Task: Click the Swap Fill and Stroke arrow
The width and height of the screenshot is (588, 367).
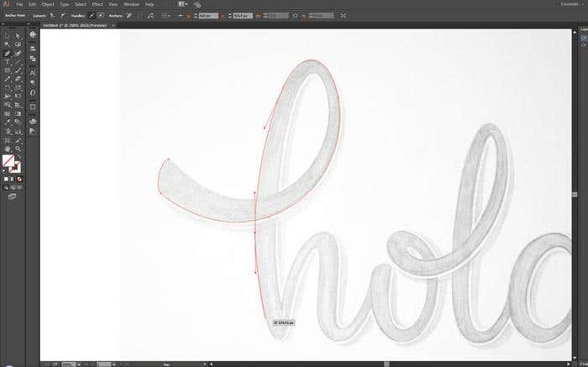Action: 19,157
